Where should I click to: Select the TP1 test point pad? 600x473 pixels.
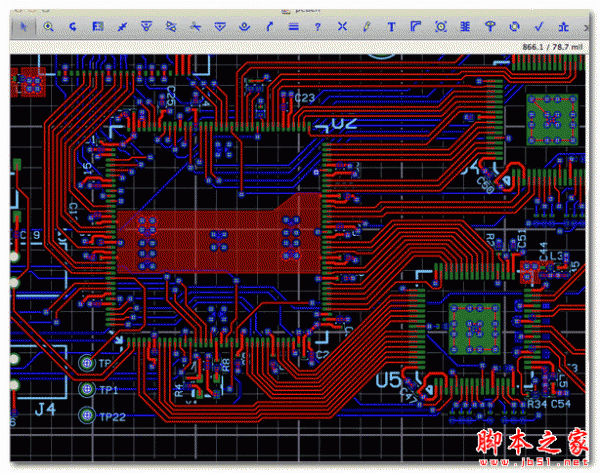[87, 389]
